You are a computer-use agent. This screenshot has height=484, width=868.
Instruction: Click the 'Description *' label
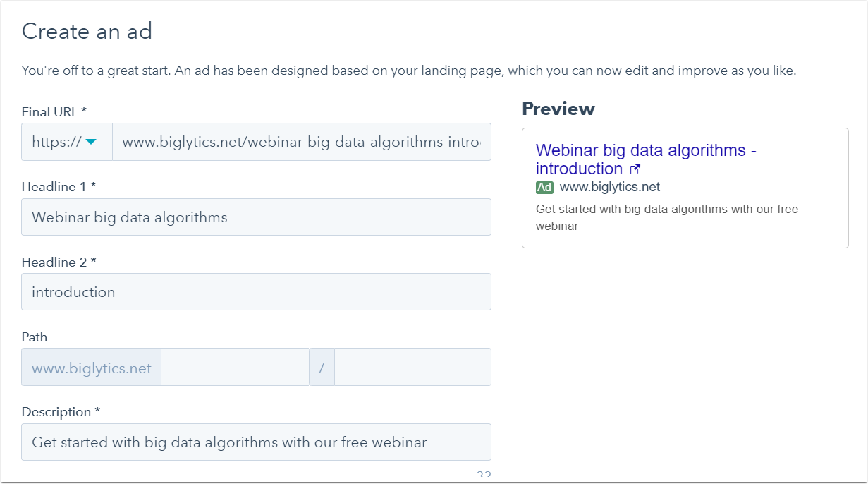(61, 411)
